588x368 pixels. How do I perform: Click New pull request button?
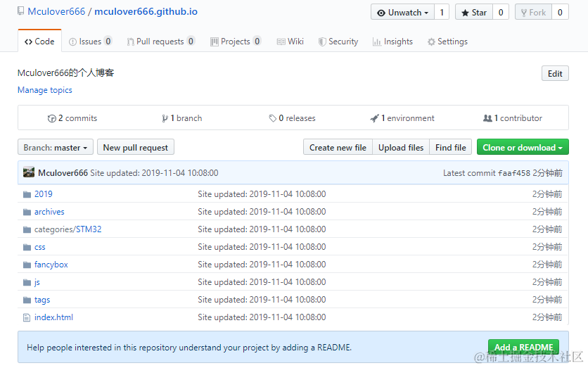(x=135, y=147)
